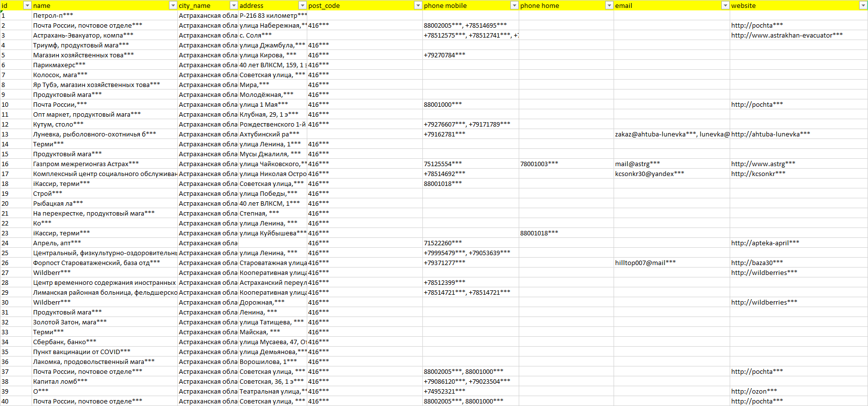Open the email column filter dropdown
Viewport: 868px width, 406px height.
coord(725,5)
